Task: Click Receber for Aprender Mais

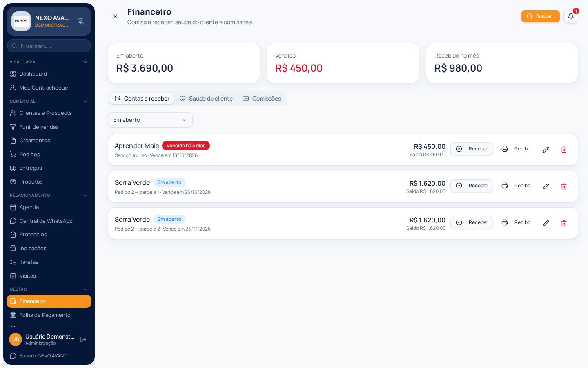Action: [472, 149]
